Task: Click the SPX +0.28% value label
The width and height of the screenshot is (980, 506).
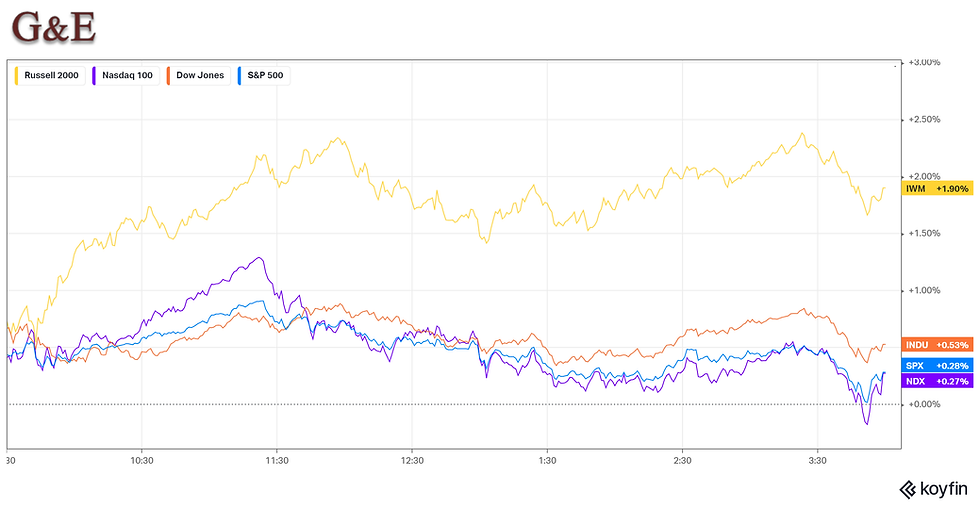Action: point(937,365)
